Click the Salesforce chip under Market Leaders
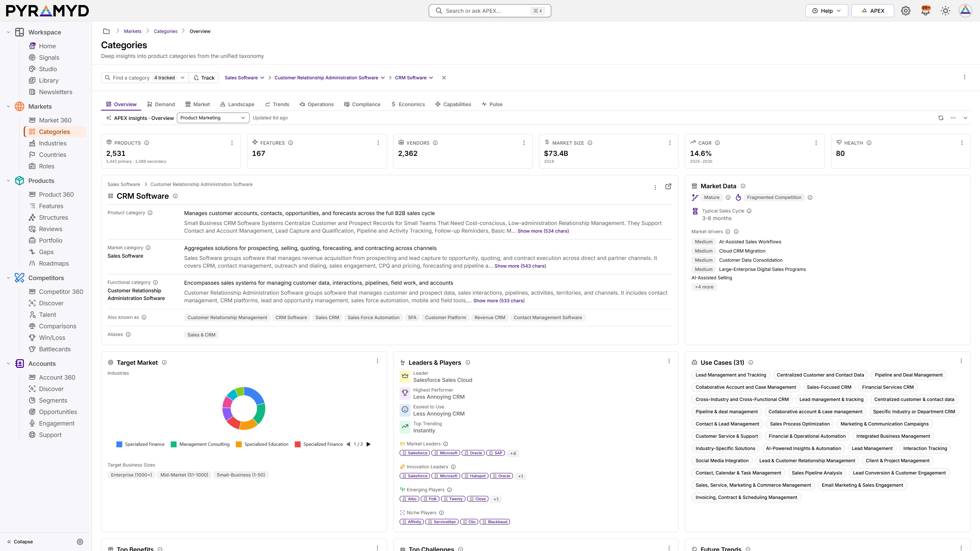This screenshot has height=551, width=980. 415,453
